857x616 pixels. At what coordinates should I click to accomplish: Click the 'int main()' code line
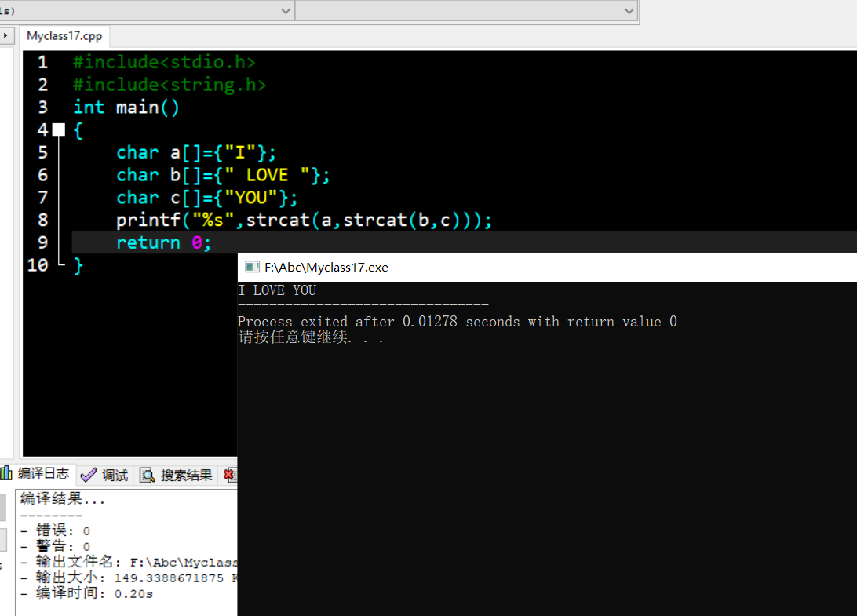click(126, 108)
